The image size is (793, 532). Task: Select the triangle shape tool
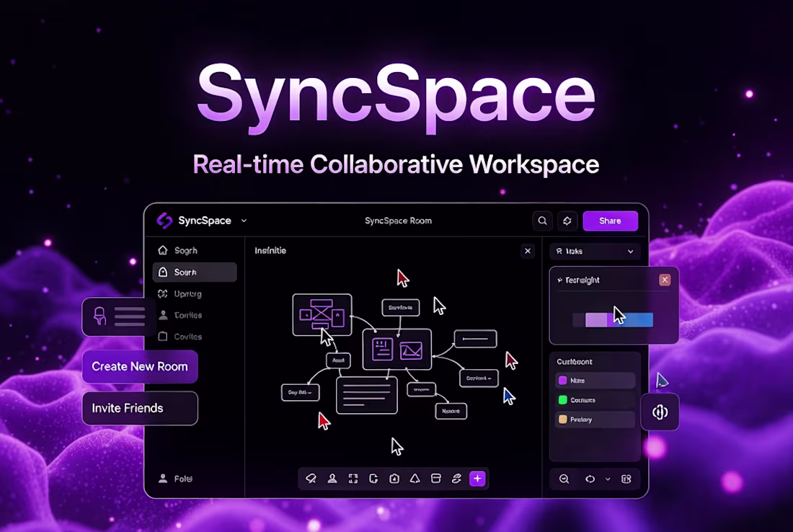click(415, 479)
